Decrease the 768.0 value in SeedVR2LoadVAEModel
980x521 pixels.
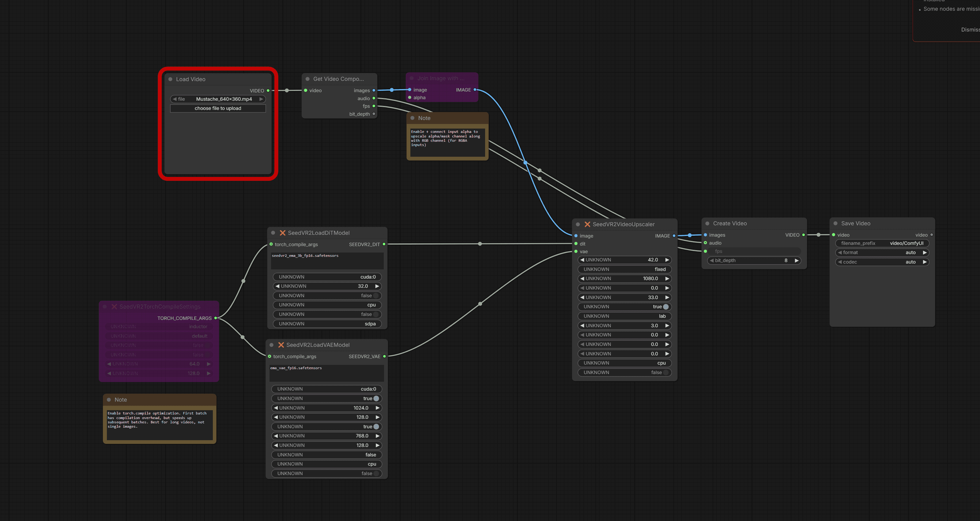coord(276,436)
